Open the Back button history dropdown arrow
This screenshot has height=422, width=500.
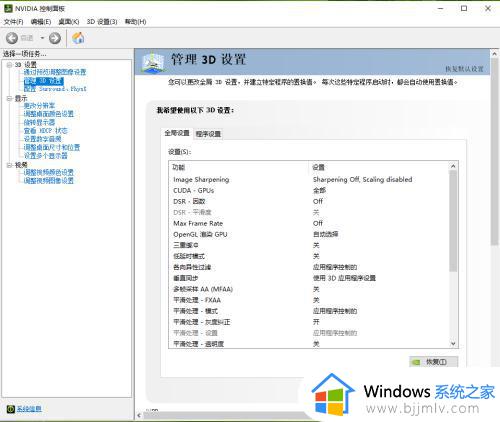point(42,38)
